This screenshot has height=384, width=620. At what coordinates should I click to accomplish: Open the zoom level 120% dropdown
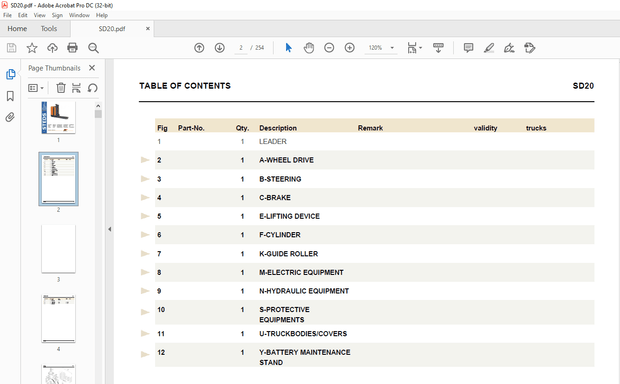(392, 48)
